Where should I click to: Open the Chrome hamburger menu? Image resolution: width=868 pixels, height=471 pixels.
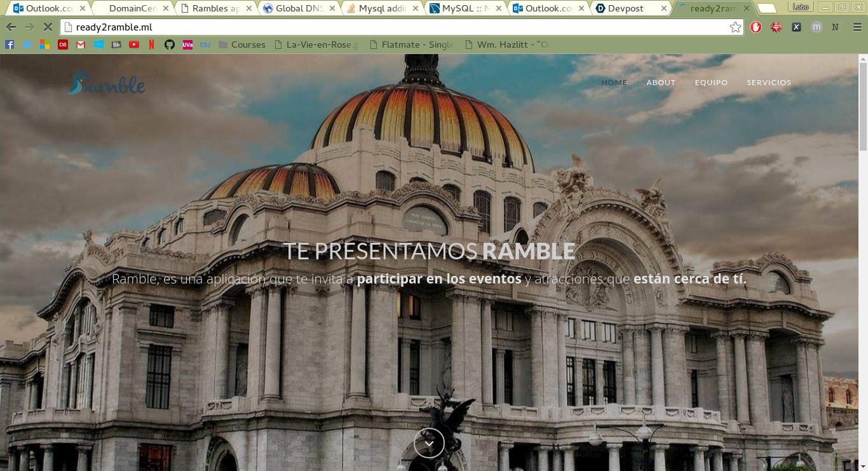click(857, 27)
